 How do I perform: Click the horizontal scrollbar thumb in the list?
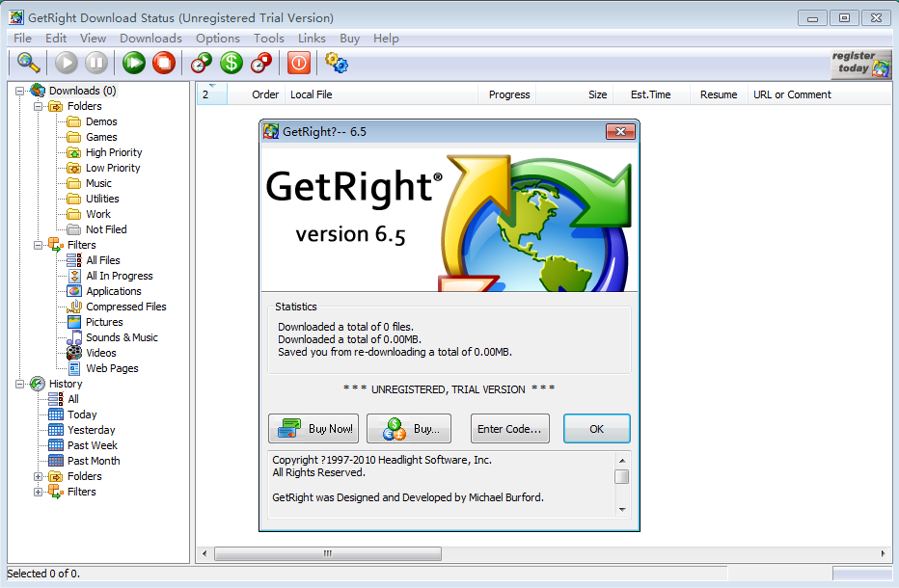[x=328, y=553]
